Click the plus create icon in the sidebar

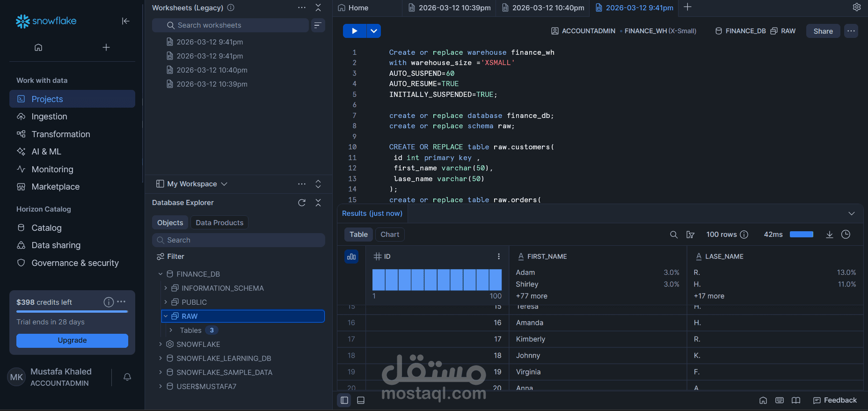point(106,47)
